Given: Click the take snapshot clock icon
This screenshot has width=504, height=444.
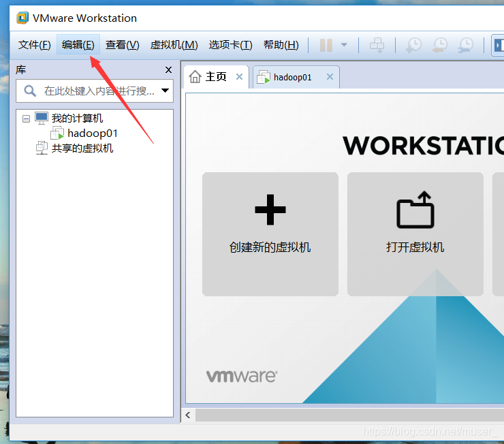Looking at the screenshot, I should [413, 45].
